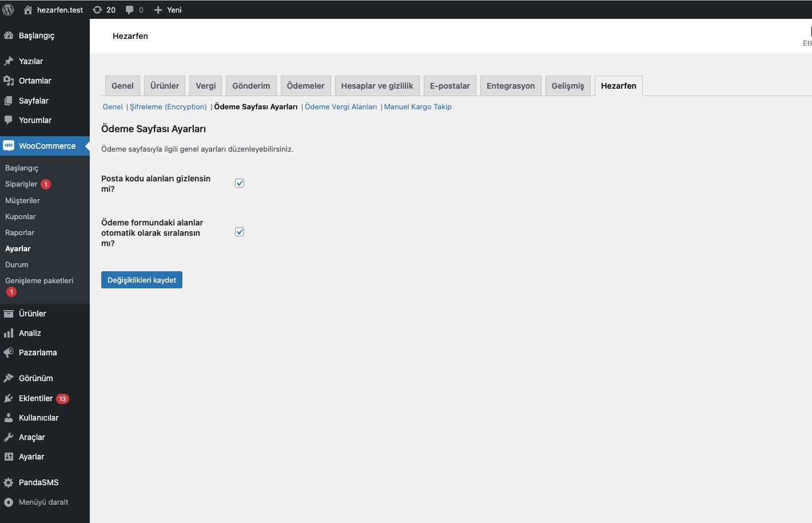Open the Siparişler submenu item

click(21, 184)
